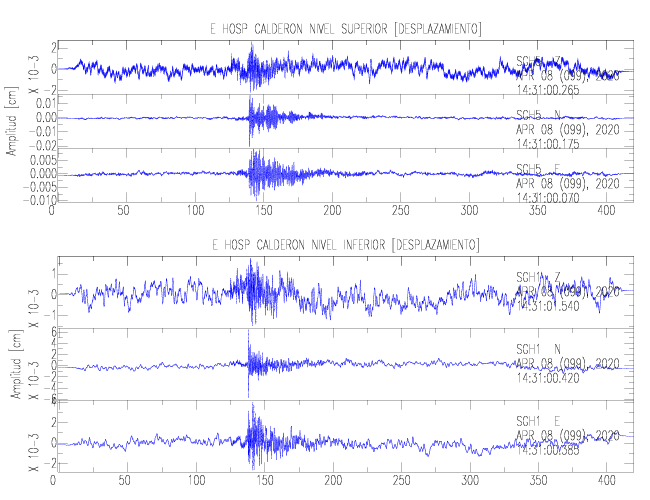This screenshot has height=500, width=650.
Task: Select the timestamp '14:31:00.265'
Action: [x=548, y=90]
